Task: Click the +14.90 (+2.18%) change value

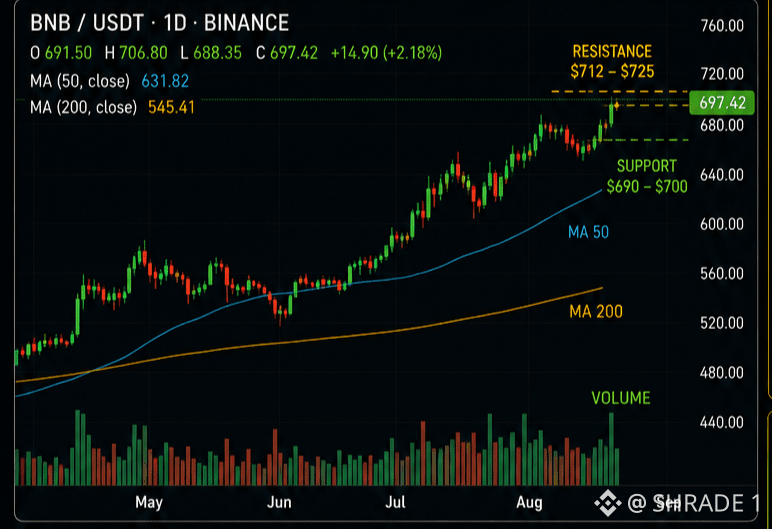Action: [386, 53]
